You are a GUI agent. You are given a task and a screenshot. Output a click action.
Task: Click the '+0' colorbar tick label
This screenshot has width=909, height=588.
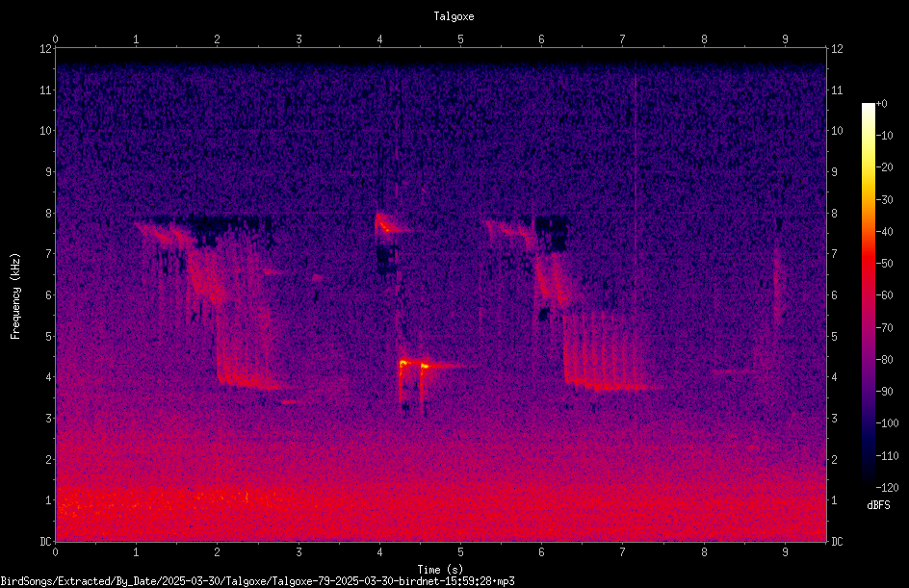881,104
